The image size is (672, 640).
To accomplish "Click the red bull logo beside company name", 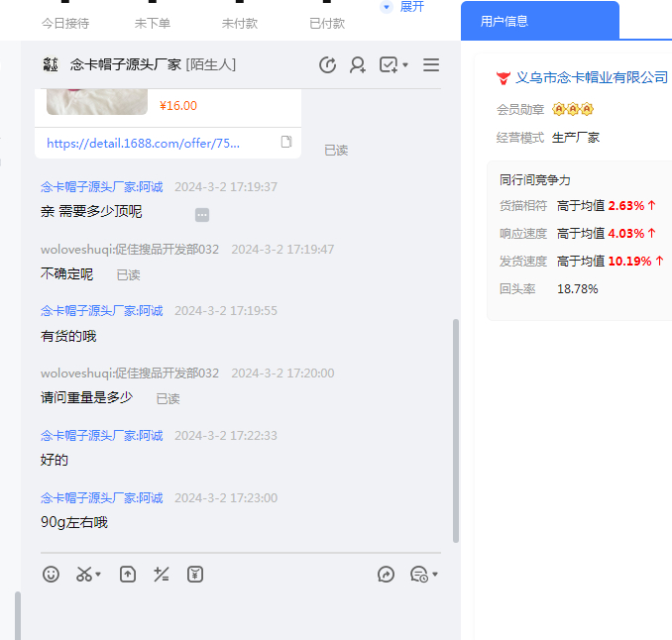I will point(504,78).
